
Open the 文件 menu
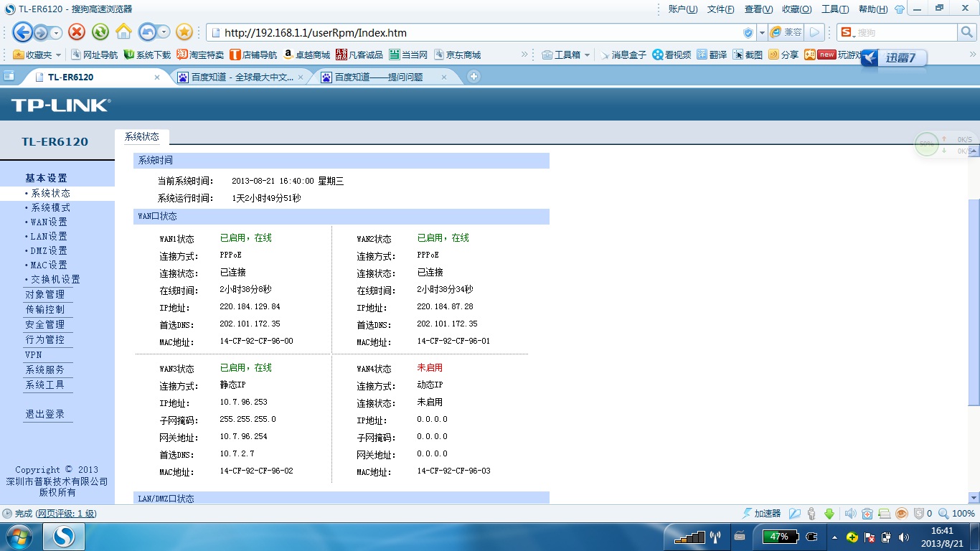point(720,9)
